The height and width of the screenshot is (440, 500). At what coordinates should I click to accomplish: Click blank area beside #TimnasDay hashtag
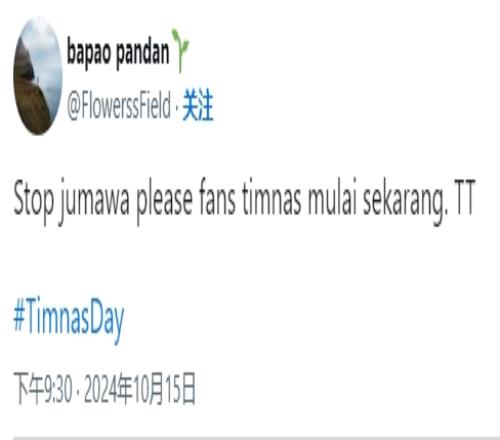coord(300,319)
